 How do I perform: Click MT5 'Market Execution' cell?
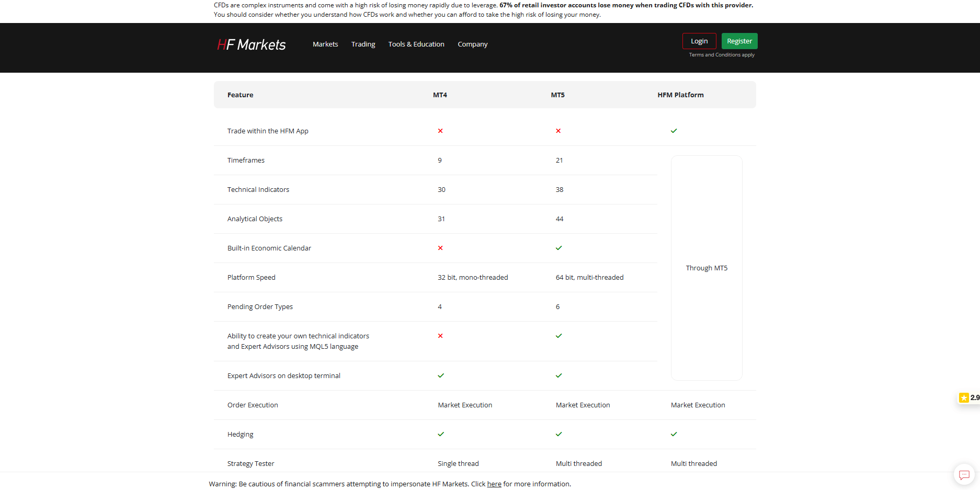[x=583, y=405]
